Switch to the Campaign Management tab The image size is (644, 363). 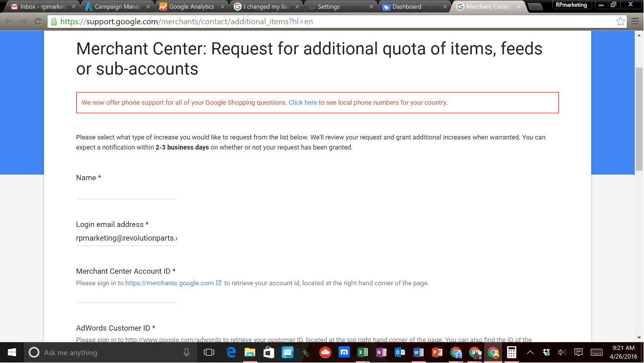[118, 7]
